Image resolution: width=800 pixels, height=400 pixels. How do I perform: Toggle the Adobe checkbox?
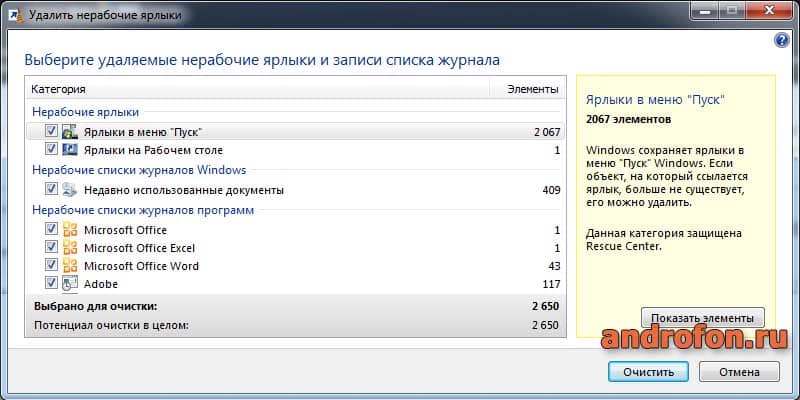point(51,283)
